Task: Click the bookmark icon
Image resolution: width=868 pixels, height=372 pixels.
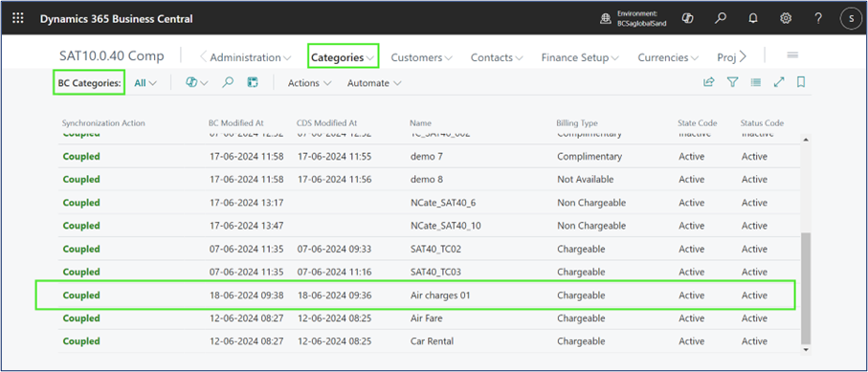Action: tap(800, 82)
